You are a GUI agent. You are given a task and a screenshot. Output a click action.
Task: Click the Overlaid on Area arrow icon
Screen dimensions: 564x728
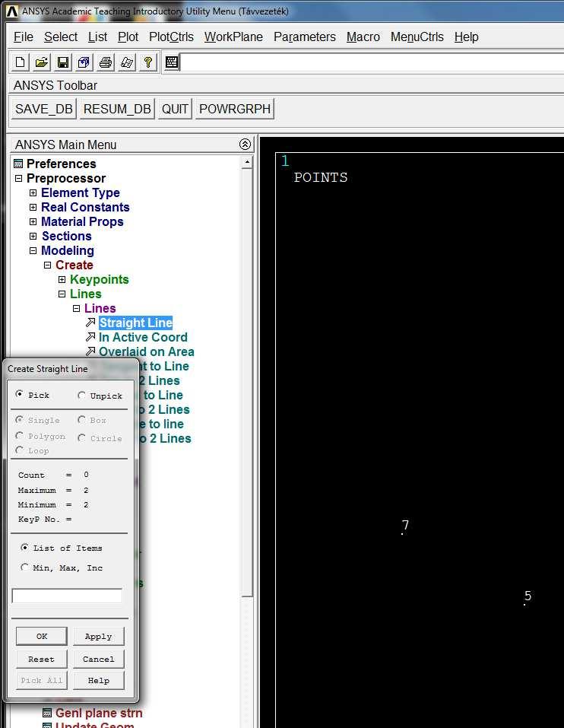[x=90, y=351]
